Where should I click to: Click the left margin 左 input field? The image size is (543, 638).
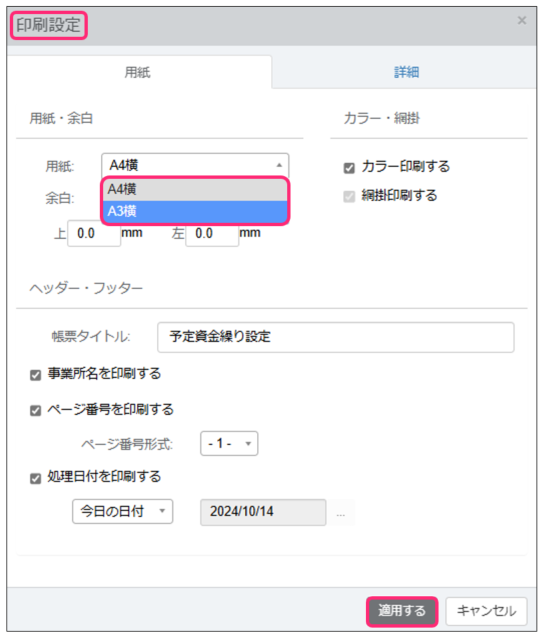pos(212,233)
